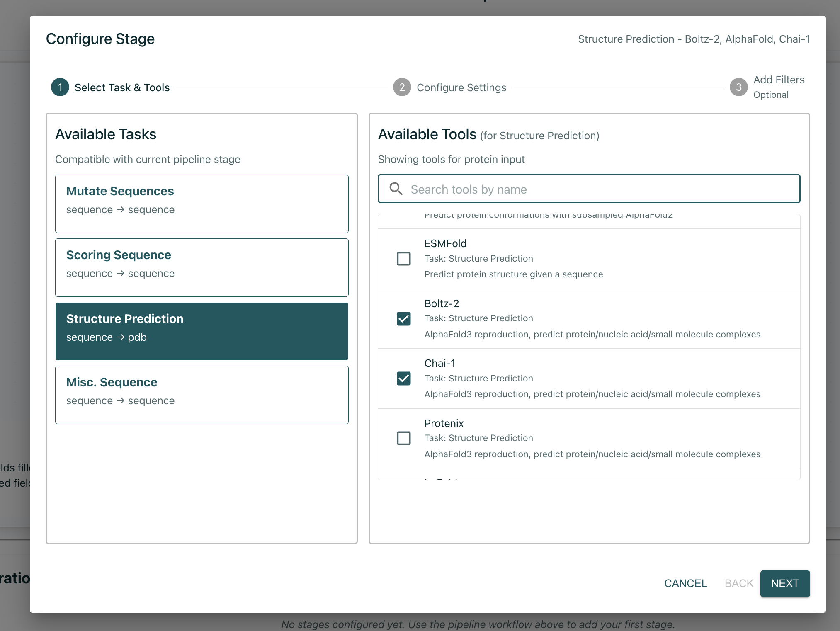
Task: Select the ESMFold tool name
Action: pyautogui.click(x=445, y=243)
